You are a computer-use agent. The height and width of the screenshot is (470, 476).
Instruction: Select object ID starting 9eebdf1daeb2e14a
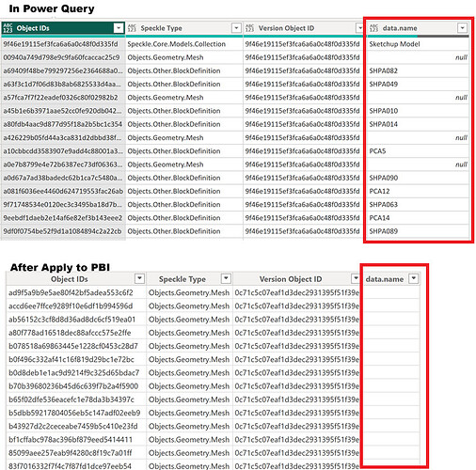[63, 218]
